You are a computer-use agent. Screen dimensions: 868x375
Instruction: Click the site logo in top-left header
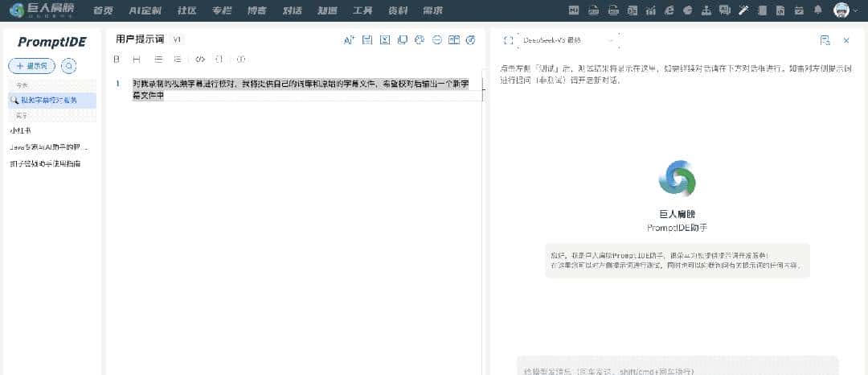pyautogui.click(x=42, y=10)
